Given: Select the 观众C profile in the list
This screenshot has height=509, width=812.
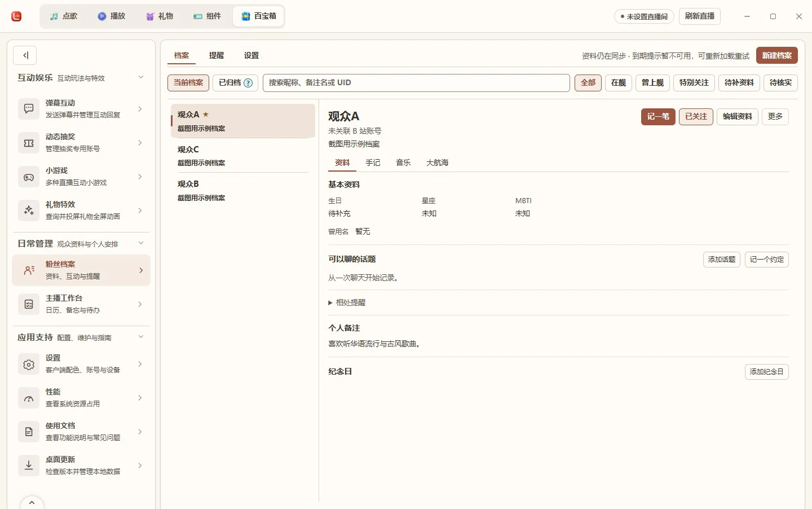Looking at the screenshot, I should click(x=243, y=156).
